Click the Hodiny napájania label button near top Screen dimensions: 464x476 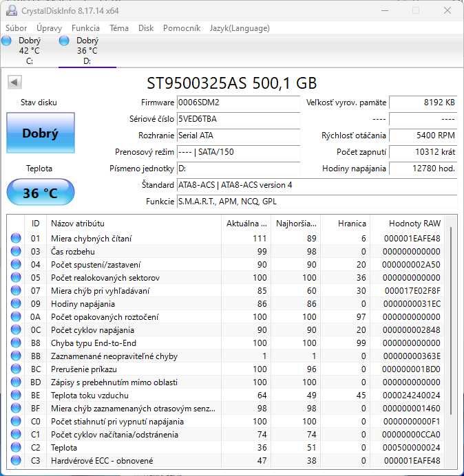[x=354, y=169]
